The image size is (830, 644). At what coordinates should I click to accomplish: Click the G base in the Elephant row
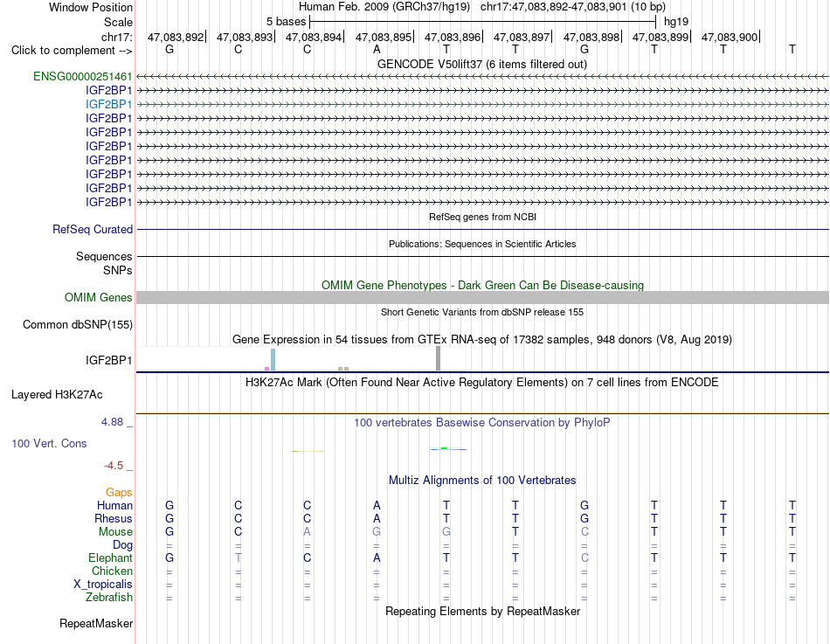pyautogui.click(x=169, y=557)
